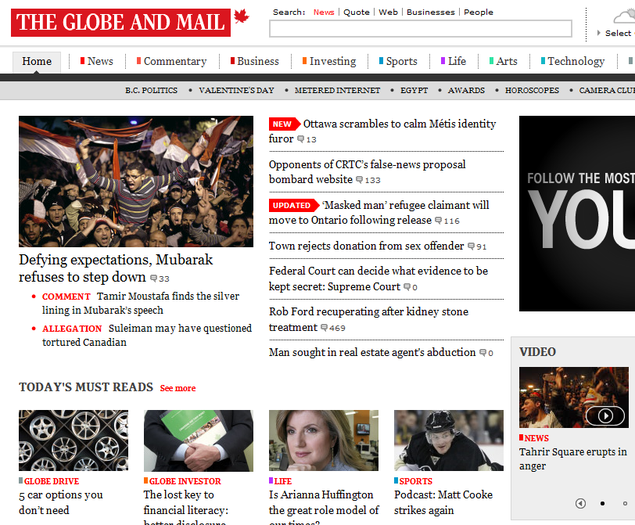Open Horoscopes topic link
635x525 pixels.
[532, 90]
